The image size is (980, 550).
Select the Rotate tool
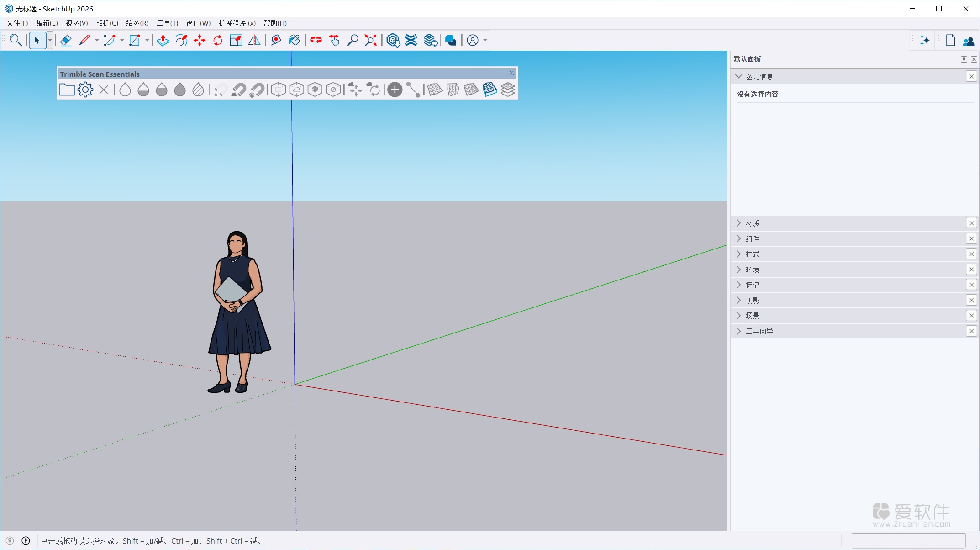point(217,40)
